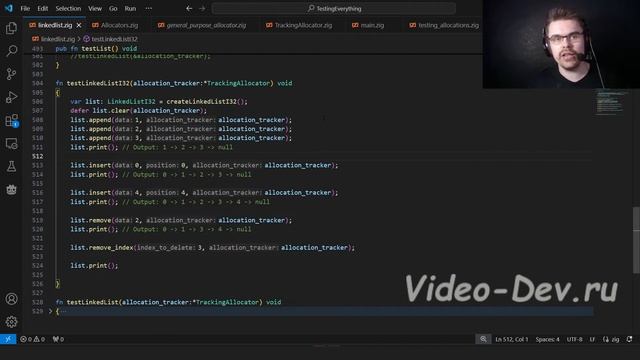Image resolution: width=640 pixels, height=360 pixels.
Task: Open errors and warnings in status bar
Action: tap(33, 339)
